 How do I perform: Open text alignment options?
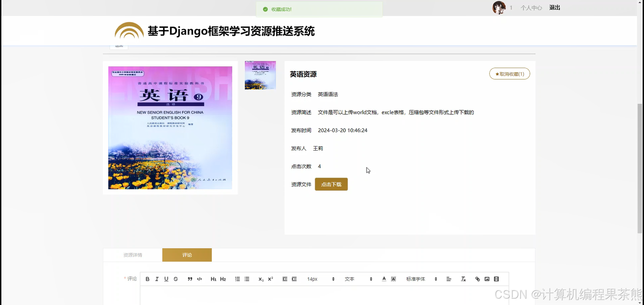(x=449, y=279)
